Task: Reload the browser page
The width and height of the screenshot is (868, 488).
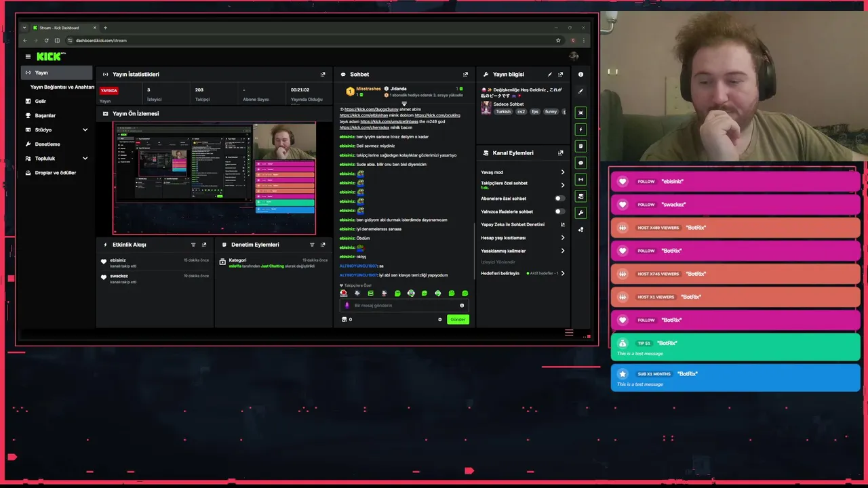Action: [46, 41]
